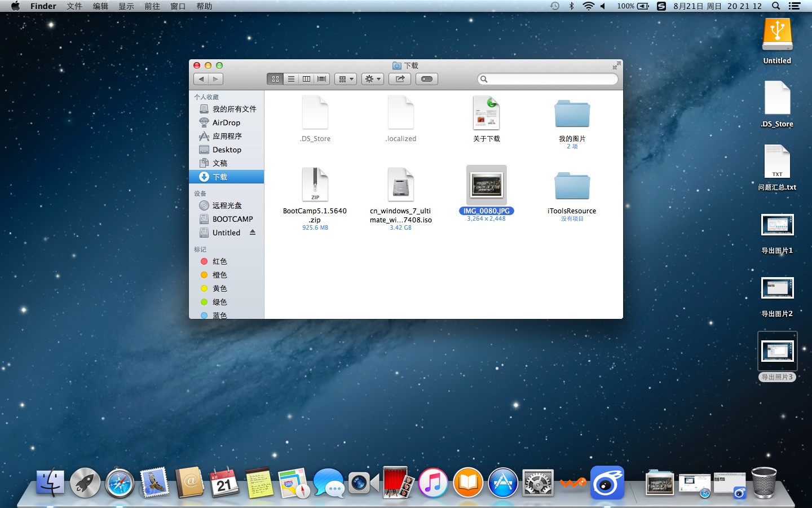Image resolution: width=812 pixels, height=508 pixels.
Task: Switch Finder to list view
Action: [x=291, y=79]
